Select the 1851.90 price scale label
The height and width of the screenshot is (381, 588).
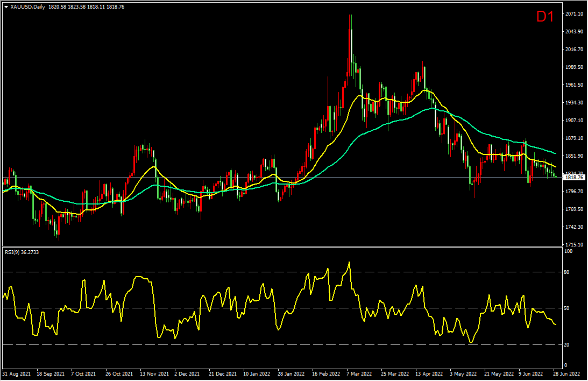pyautogui.click(x=574, y=156)
